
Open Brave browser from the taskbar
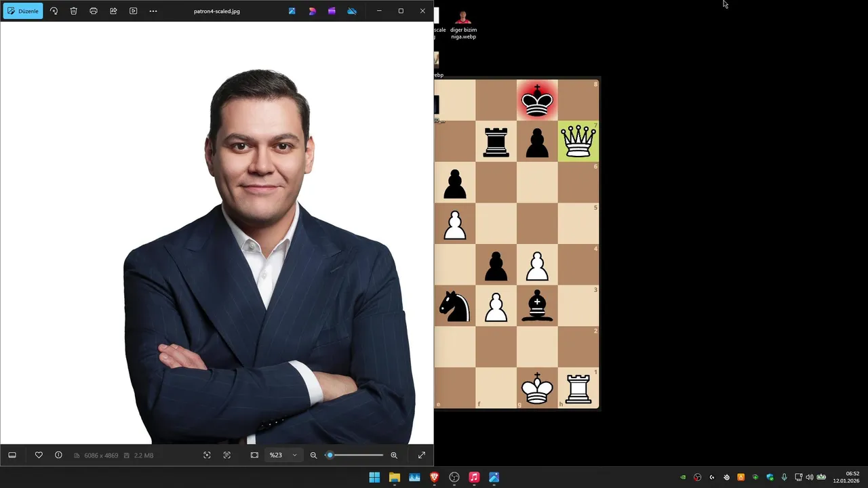(x=434, y=477)
